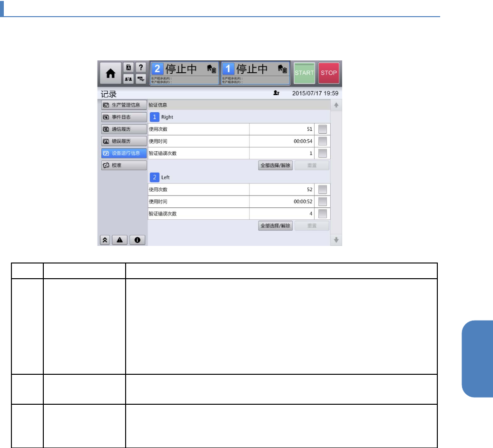493x448 pixels.
Task: Click the icon on the 事件日志 button
Action: [x=106, y=117]
